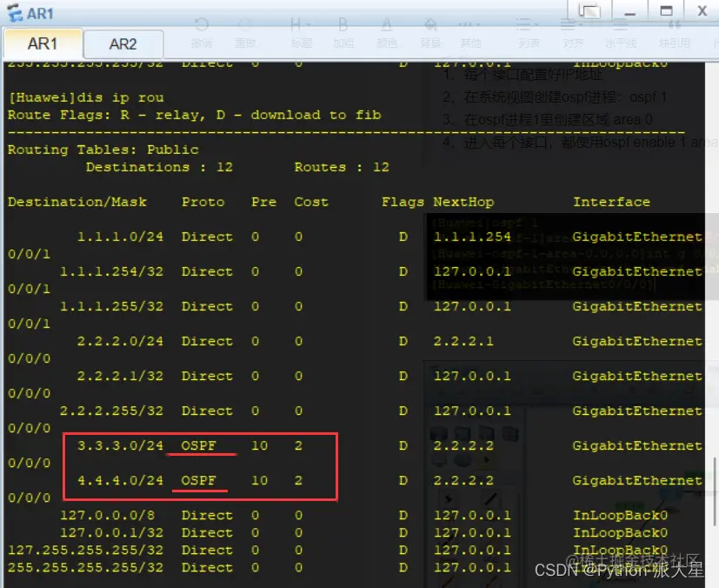Viewport: 719px width, 588px height.
Task: Click destination 1.1.1.0/24
Action: click(x=120, y=237)
